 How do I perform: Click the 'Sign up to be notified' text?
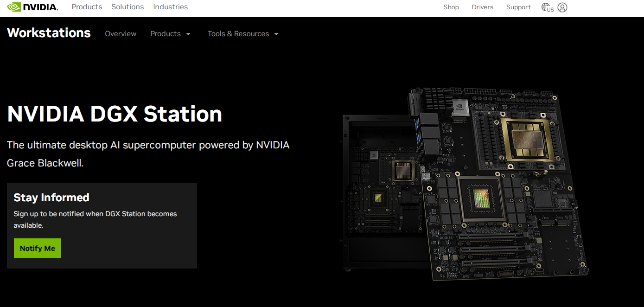coord(95,219)
